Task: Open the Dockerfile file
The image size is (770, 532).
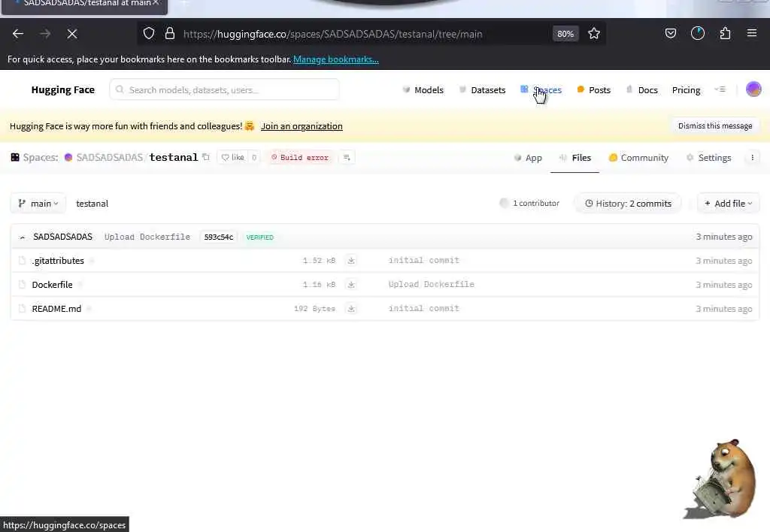Action: point(52,285)
